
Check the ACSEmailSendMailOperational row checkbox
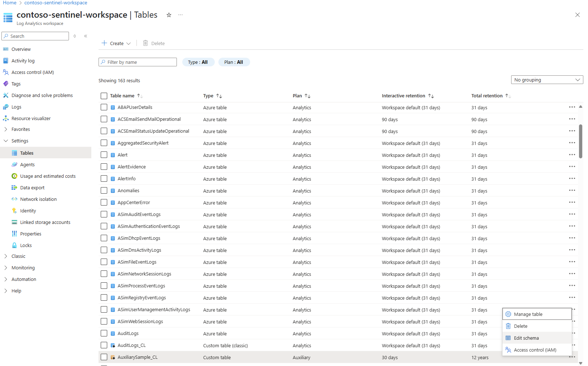click(104, 119)
